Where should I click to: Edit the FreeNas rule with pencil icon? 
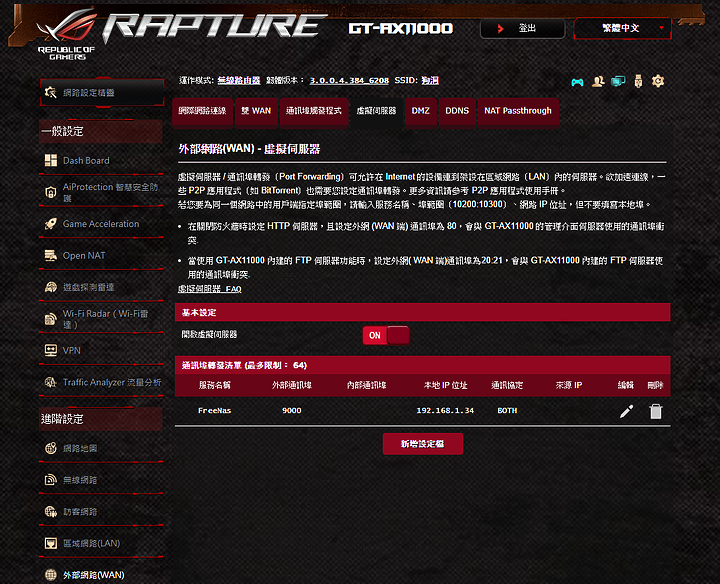(626, 411)
